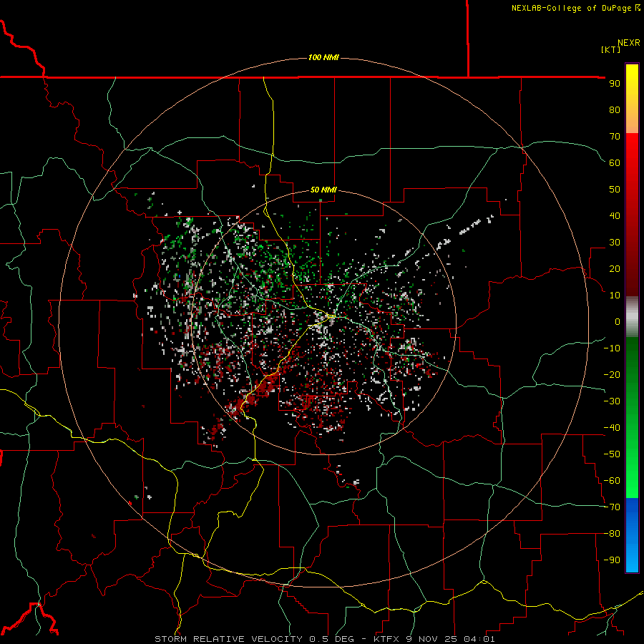Click the -30 value on velocity scale
The image size is (644, 644).
[612, 401]
